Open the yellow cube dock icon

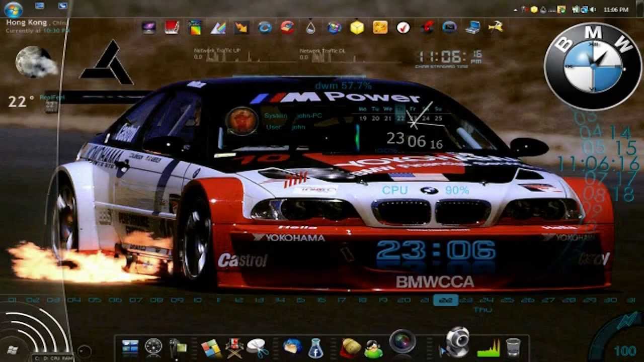point(357,27)
